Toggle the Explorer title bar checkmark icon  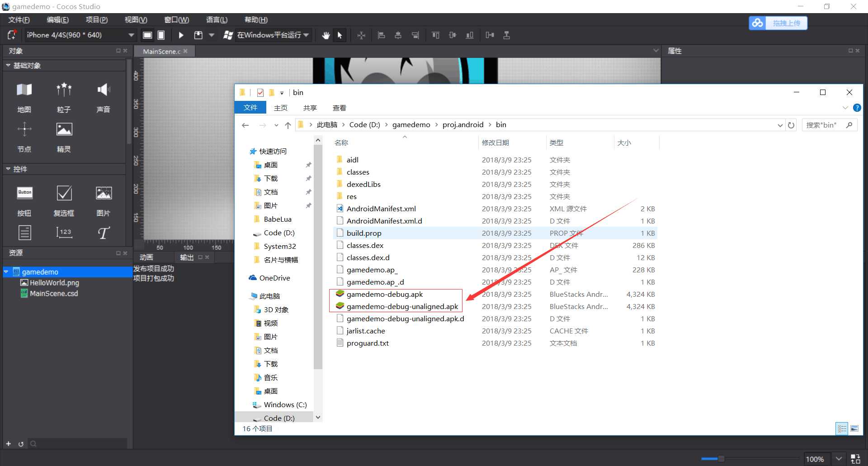(260, 92)
